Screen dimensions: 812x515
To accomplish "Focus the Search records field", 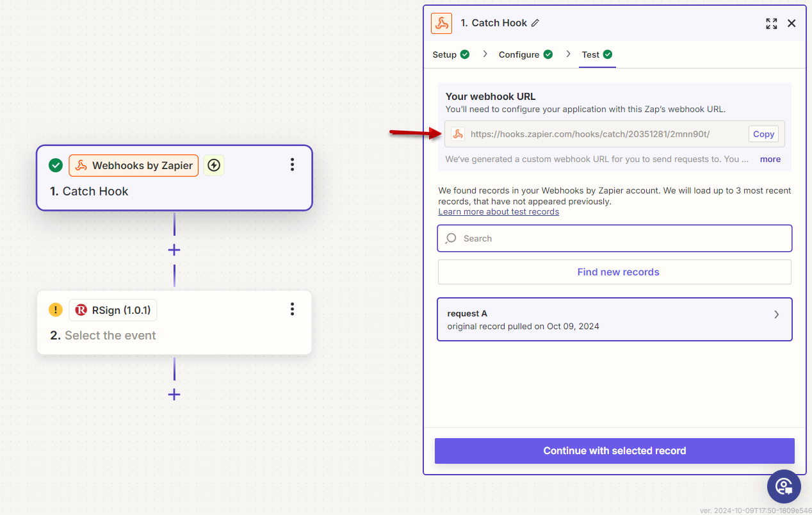I will 615,238.
